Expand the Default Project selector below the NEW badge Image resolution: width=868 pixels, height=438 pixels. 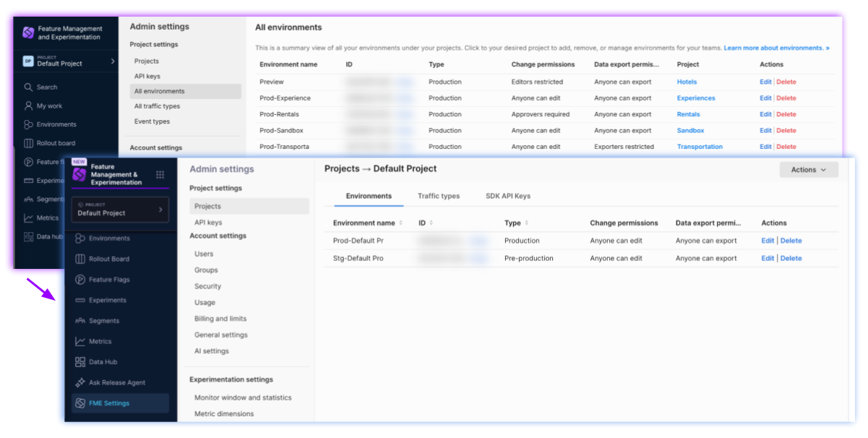pos(120,210)
